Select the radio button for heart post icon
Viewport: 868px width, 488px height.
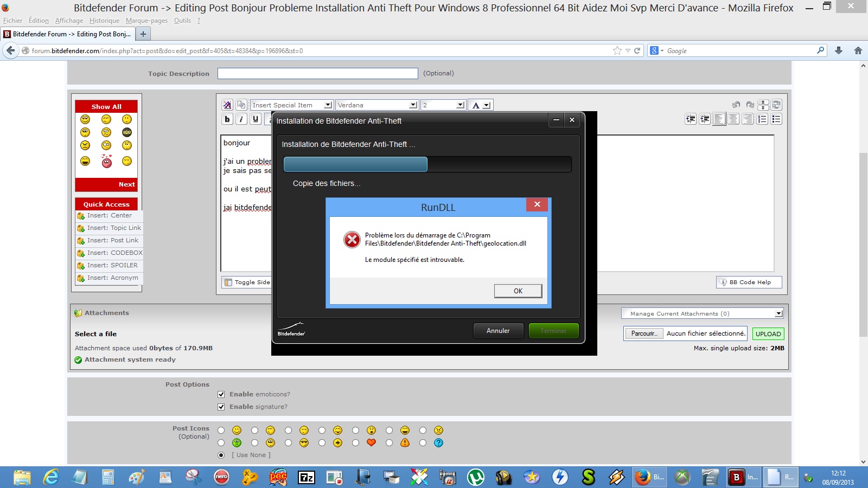(x=355, y=442)
